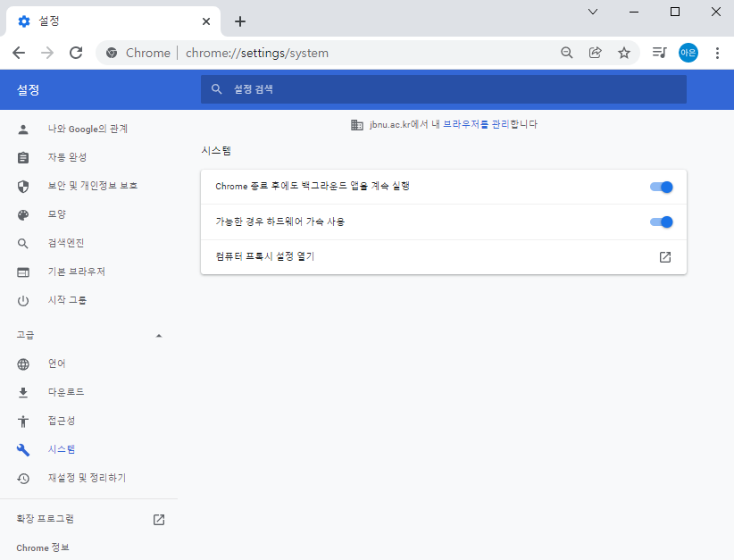Click the default browser window icon
Viewport: 734px width, 560px height.
(23, 272)
